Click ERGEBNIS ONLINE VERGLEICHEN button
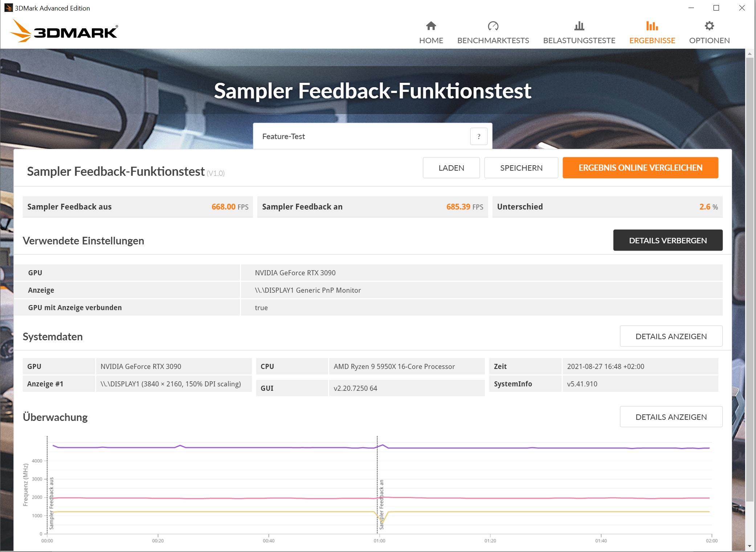 click(640, 168)
